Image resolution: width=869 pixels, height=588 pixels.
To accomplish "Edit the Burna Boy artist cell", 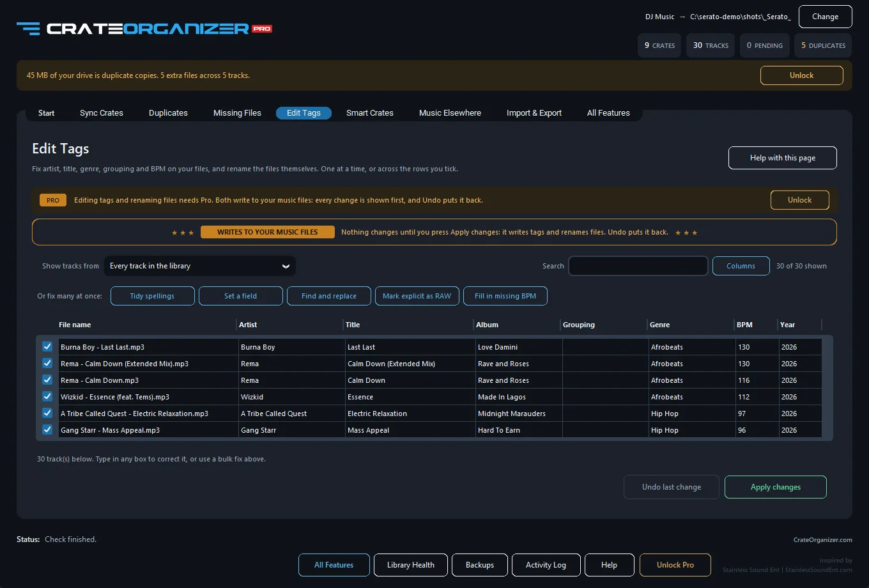I will [291, 347].
